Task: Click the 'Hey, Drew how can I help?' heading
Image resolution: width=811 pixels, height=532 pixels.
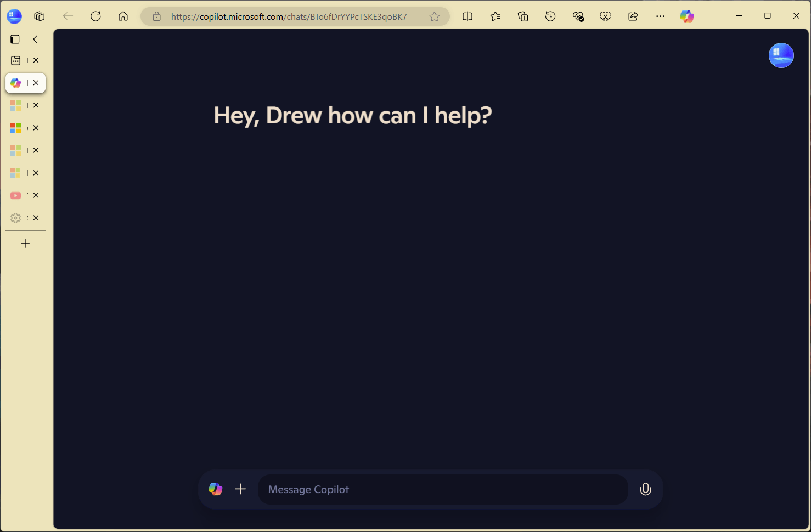Action: (353, 116)
